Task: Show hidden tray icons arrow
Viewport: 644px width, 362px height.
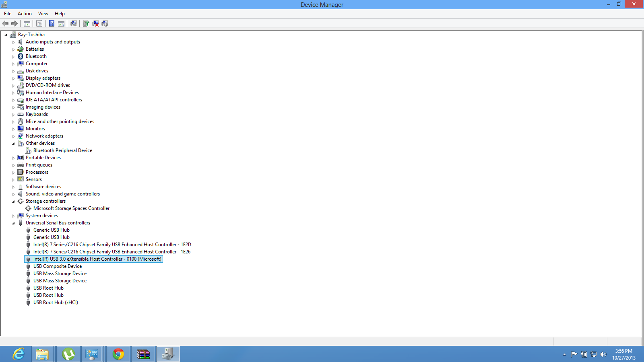Action: pos(564,354)
